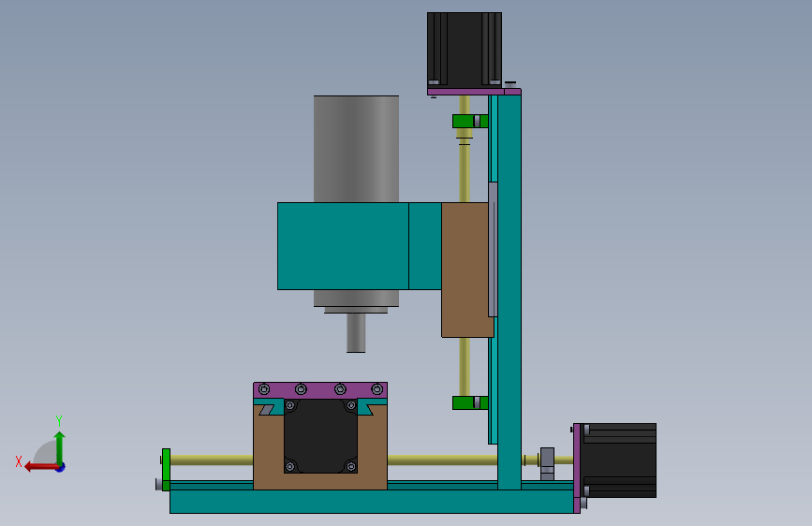Click the green Y axis arrow of the triad
The width and height of the screenshot is (812, 526).
(60, 446)
